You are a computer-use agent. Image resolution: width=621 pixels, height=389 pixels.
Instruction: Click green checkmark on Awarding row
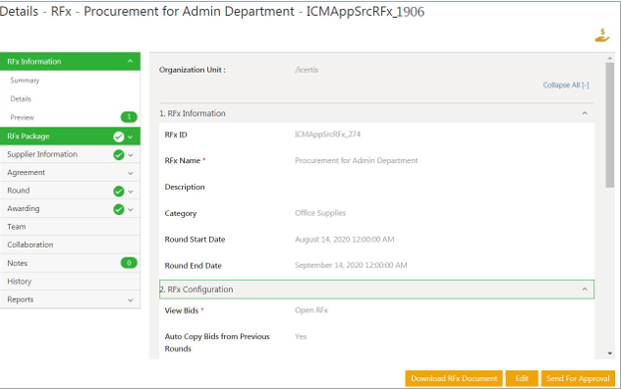(118, 209)
